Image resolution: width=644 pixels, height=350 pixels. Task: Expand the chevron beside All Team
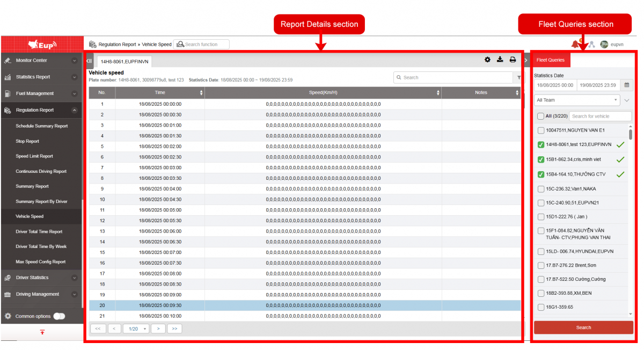627,100
